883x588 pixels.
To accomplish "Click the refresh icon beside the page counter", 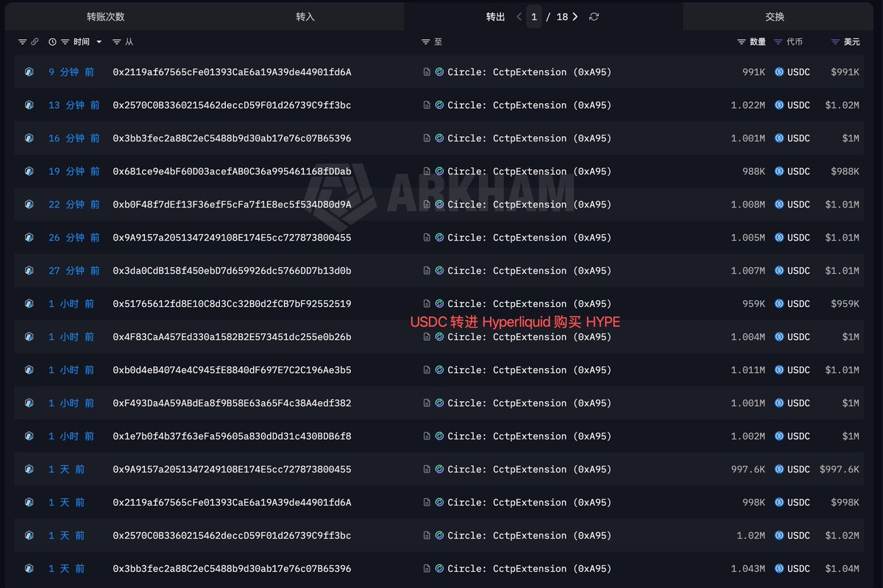I will [x=594, y=16].
